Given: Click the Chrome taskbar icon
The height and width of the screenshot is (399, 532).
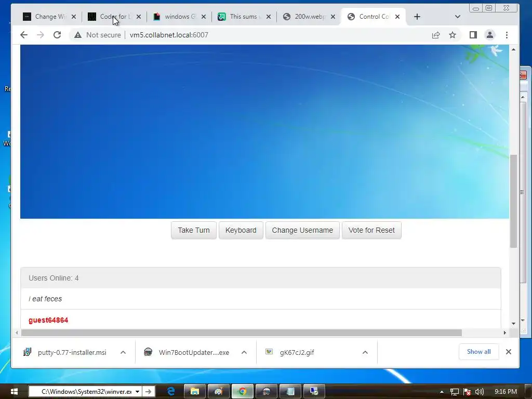Looking at the screenshot, I should click(242, 392).
